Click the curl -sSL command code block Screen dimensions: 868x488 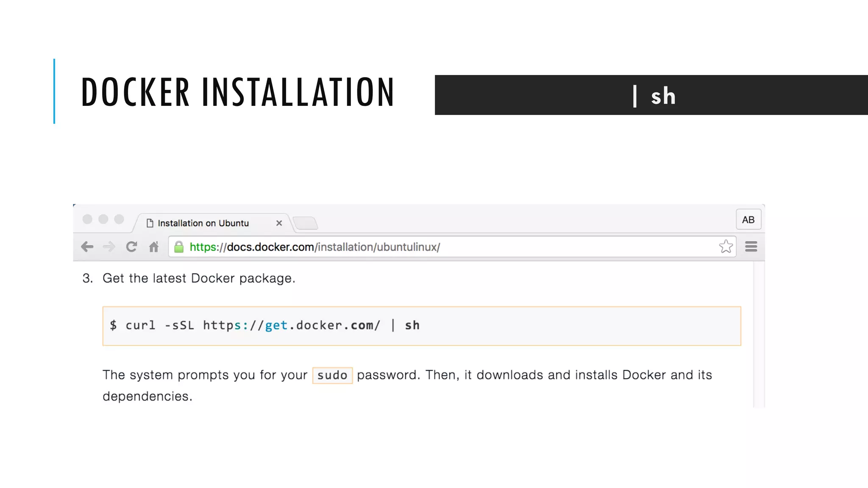click(422, 326)
